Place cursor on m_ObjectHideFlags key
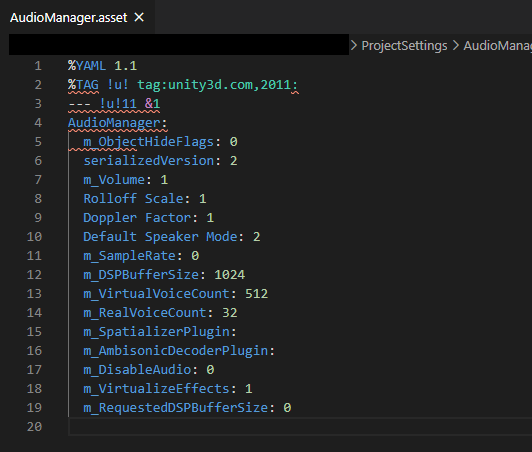The image size is (532, 452). [x=148, y=142]
